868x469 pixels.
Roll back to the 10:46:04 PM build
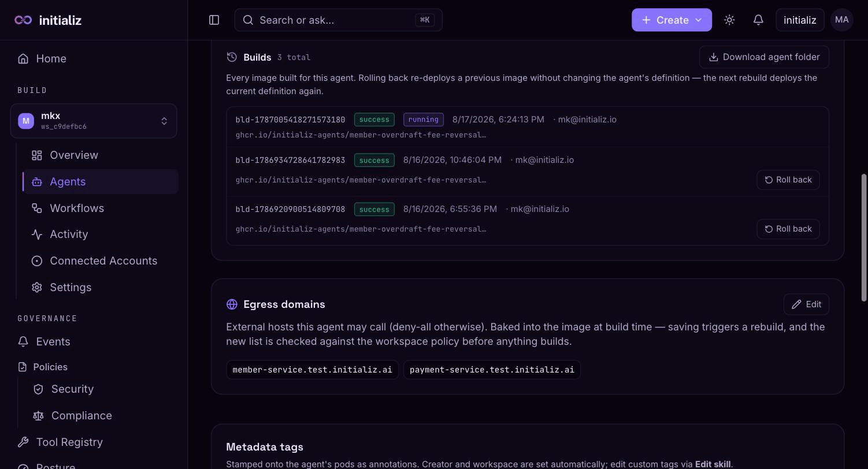coord(788,180)
